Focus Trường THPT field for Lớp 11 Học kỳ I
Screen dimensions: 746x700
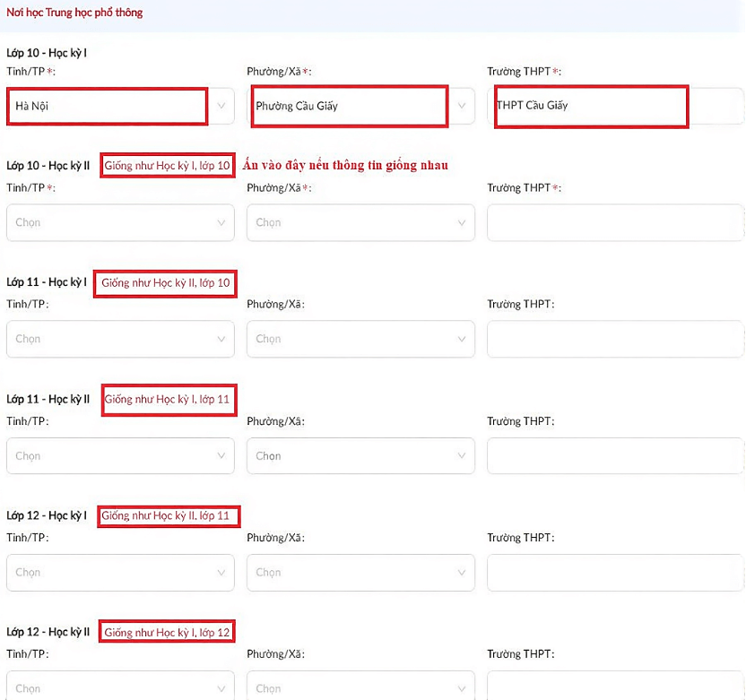(615, 339)
